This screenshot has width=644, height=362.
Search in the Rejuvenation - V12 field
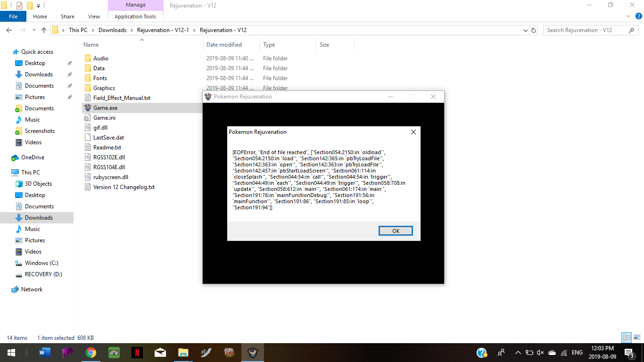(x=586, y=30)
